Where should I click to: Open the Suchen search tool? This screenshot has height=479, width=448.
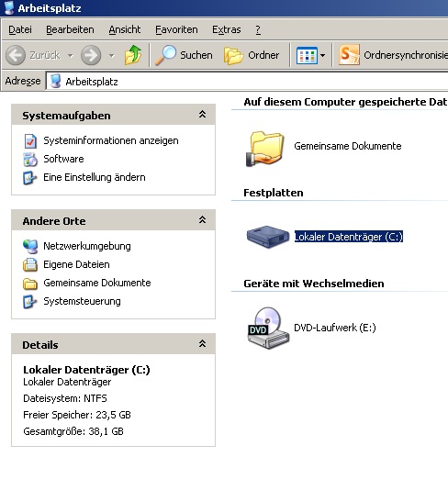tap(184, 55)
